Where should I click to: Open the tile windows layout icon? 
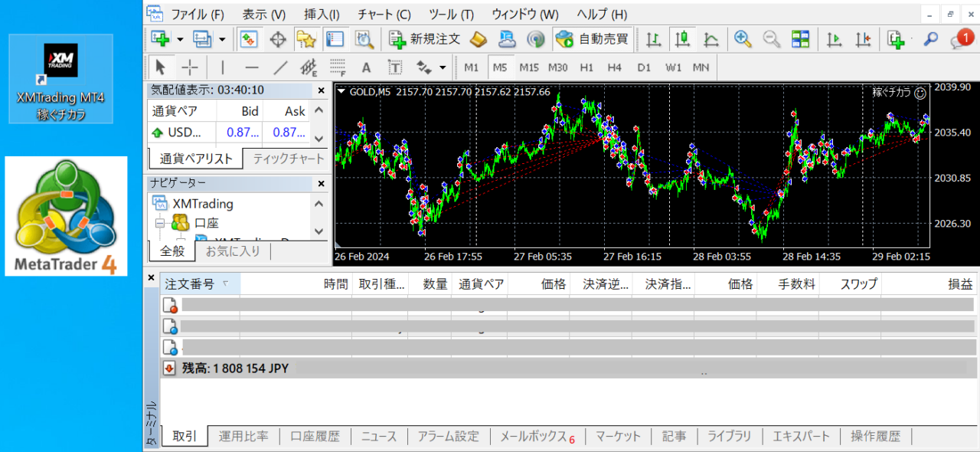pos(800,39)
